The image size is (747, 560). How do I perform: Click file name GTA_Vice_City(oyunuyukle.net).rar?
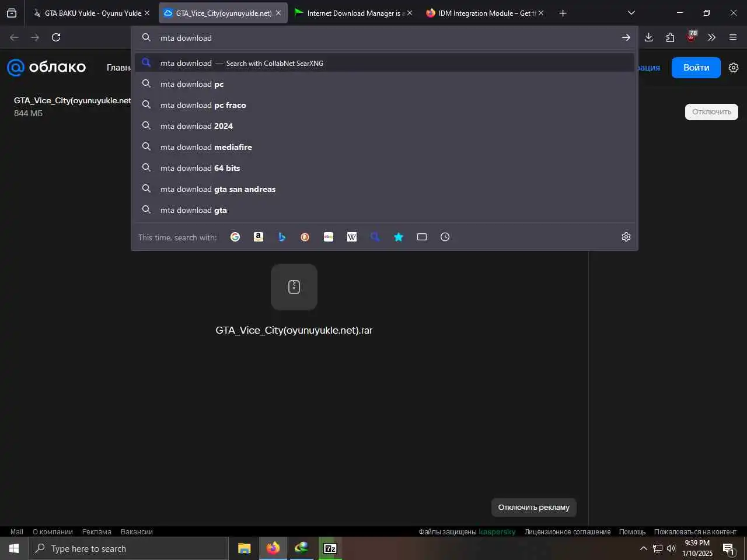click(294, 330)
